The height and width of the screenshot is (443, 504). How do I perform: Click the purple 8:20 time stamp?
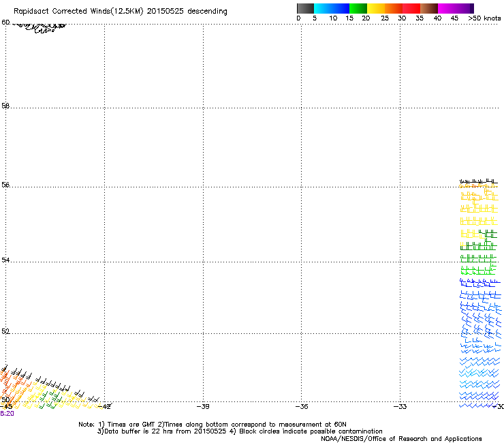coord(7,414)
